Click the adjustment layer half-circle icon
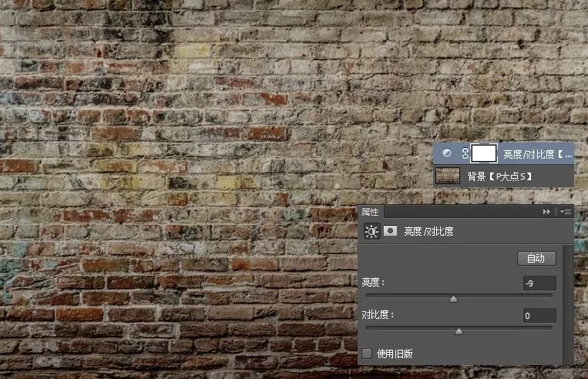 coord(447,153)
